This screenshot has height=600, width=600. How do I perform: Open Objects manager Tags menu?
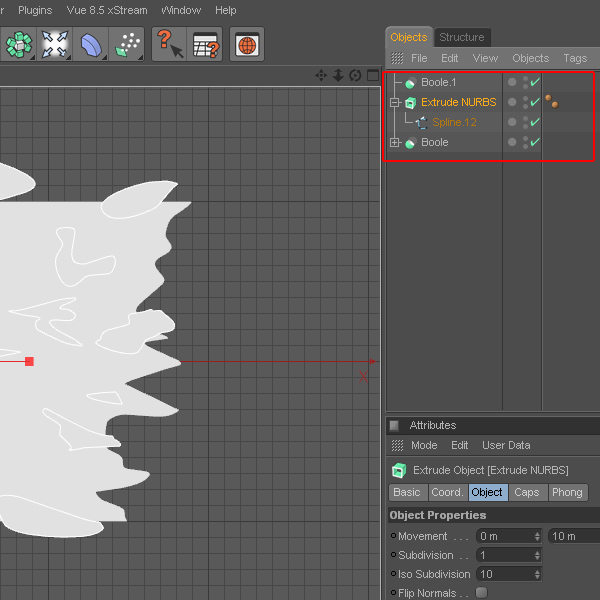click(575, 58)
